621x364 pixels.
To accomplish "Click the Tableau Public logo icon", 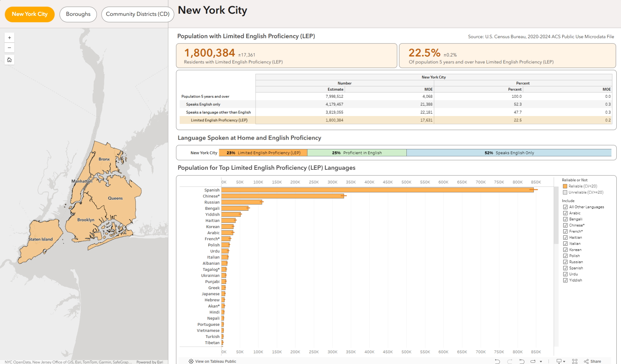I will tap(191, 361).
